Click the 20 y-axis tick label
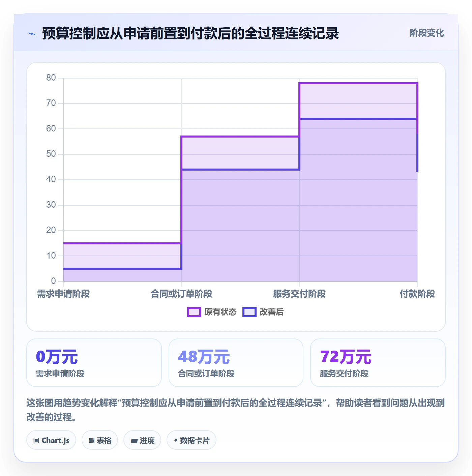 click(51, 230)
